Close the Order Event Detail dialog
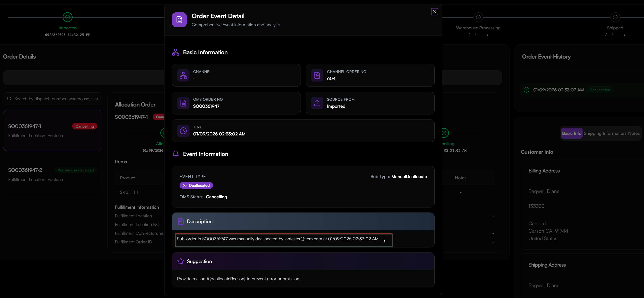Viewport: 644px width, 298px height. [x=434, y=12]
